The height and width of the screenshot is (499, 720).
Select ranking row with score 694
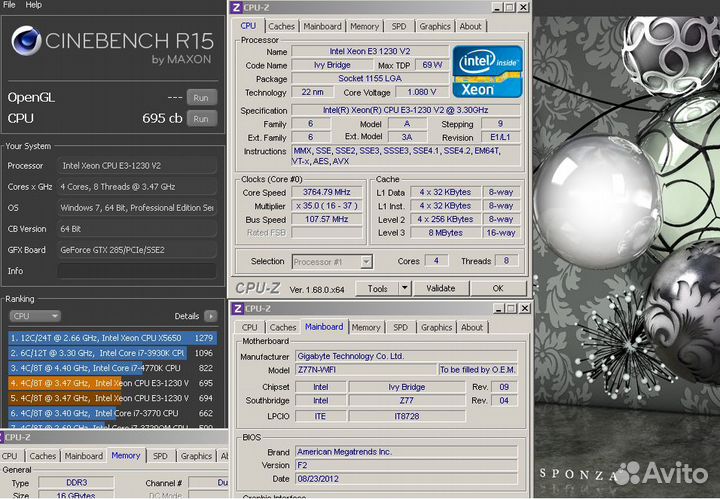[112, 398]
